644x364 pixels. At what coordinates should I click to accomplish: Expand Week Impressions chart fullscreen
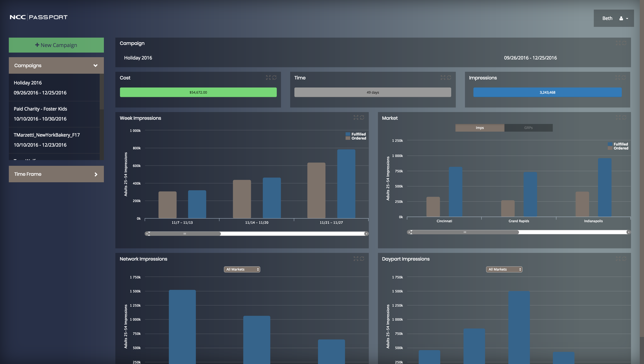click(x=356, y=117)
